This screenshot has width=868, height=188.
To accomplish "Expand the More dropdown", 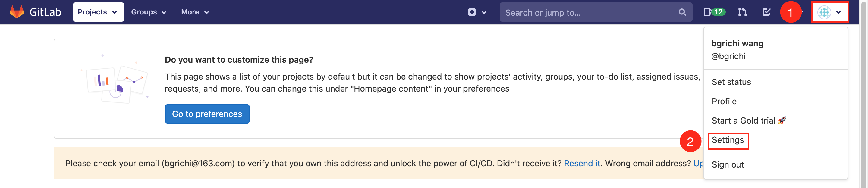I will click(x=195, y=12).
